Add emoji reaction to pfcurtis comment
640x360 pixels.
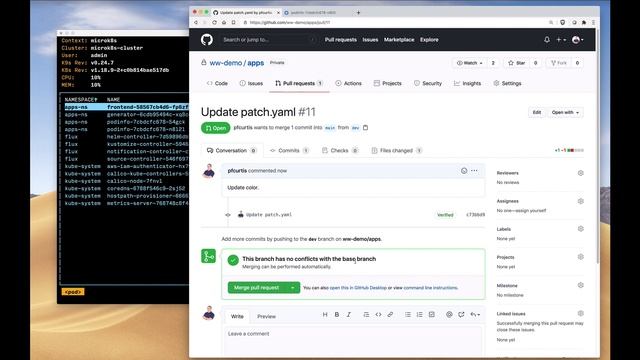click(x=464, y=171)
